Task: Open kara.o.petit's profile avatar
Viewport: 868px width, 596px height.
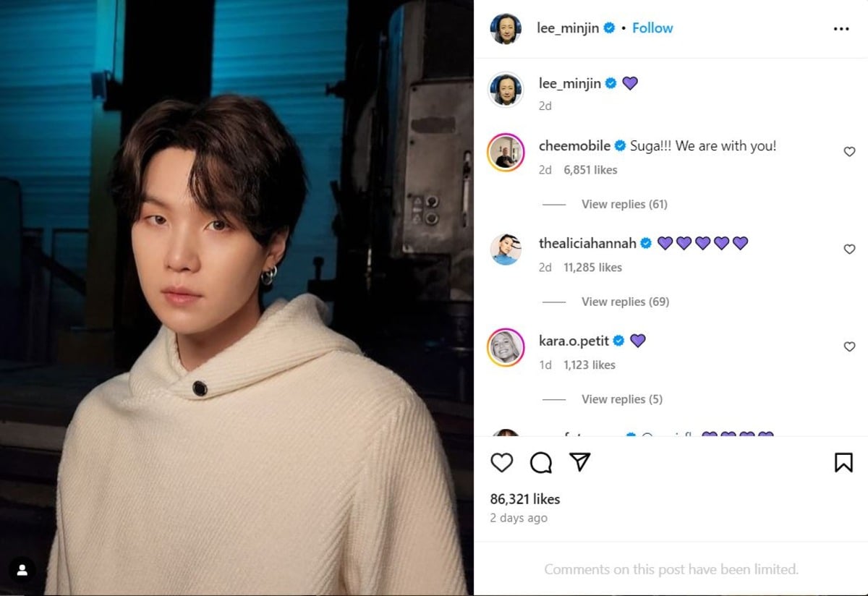Action: (x=506, y=348)
